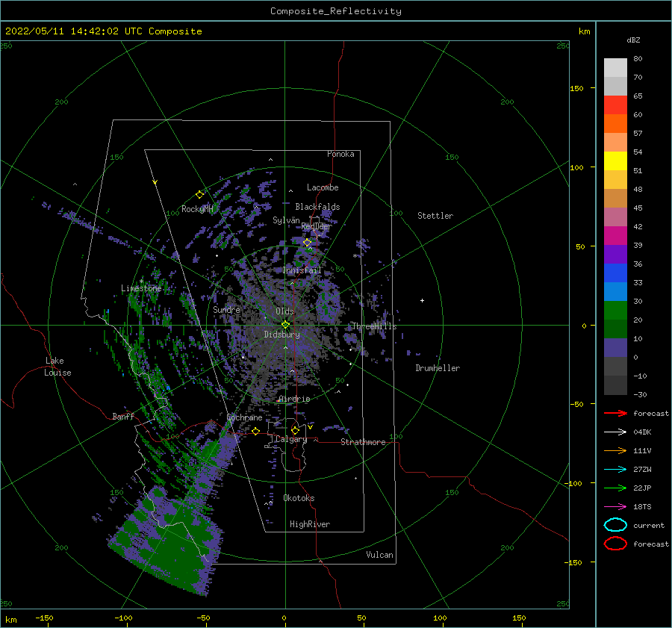Click the radar site diamond near Didsbury
672x628 pixels.
tap(285, 325)
